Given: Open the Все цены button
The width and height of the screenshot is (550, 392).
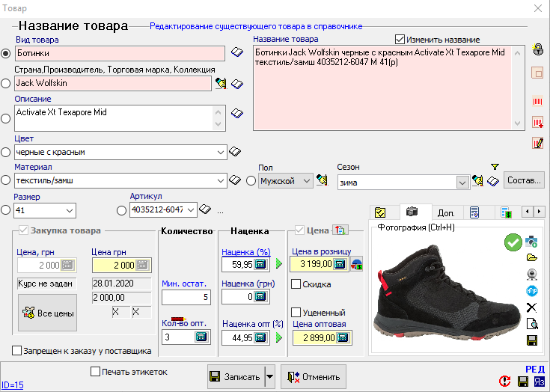Looking at the screenshot, I should point(47,313).
